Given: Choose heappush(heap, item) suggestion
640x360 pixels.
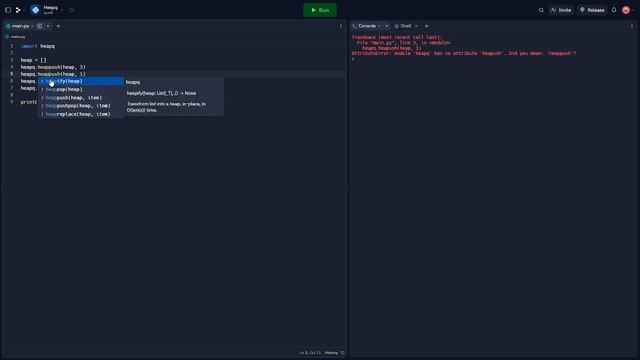Looking at the screenshot, I should [81, 98].
